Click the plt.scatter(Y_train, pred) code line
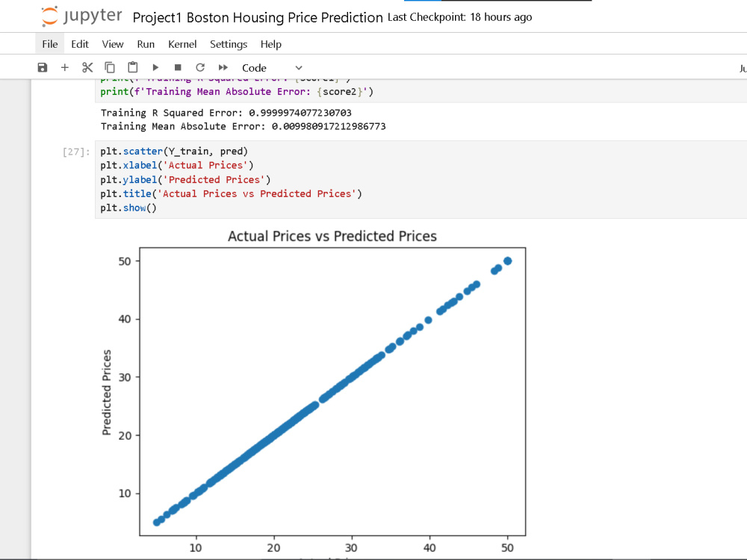Viewport: 747px width, 560px height. (x=174, y=152)
